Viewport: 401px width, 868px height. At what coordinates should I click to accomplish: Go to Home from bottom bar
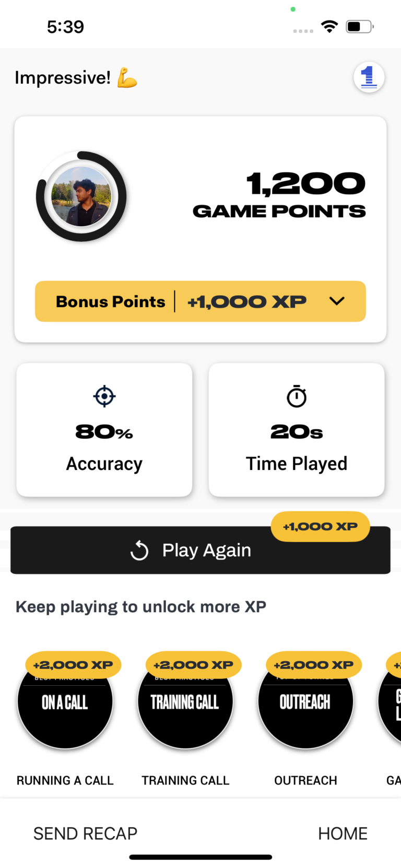(343, 834)
